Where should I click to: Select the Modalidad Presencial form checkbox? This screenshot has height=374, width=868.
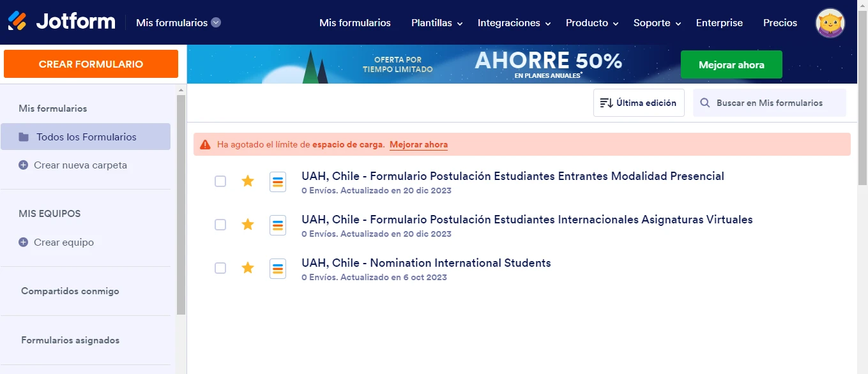220,181
